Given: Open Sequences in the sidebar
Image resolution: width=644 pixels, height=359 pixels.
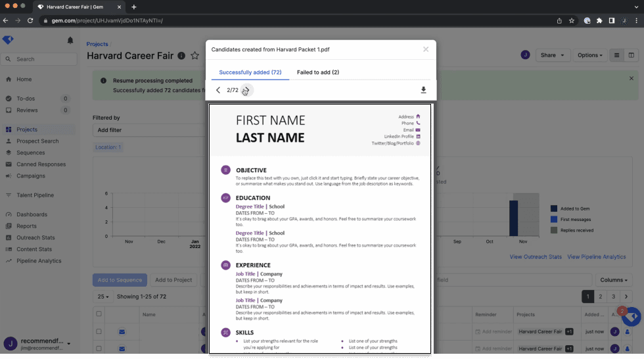Looking at the screenshot, I should point(30,153).
